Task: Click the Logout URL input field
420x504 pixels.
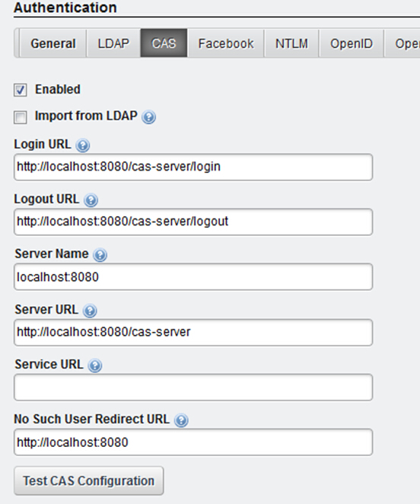Action: coord(193,222)
